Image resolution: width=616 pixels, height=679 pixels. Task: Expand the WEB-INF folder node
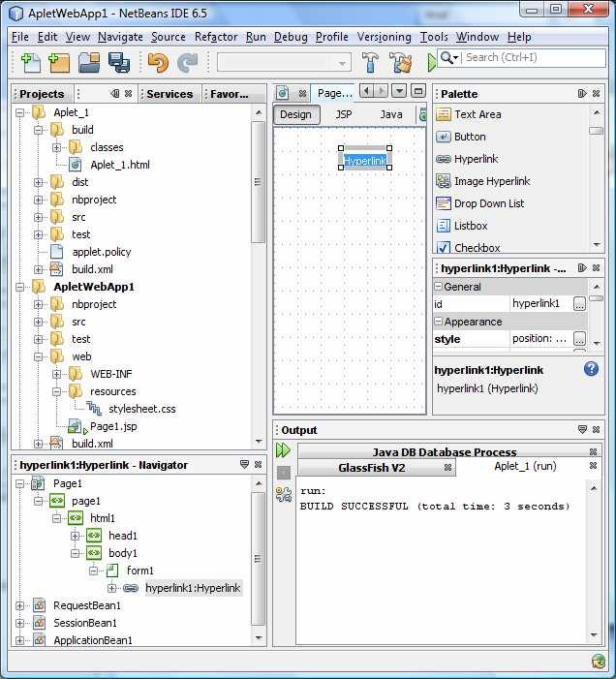coord(56,374)
